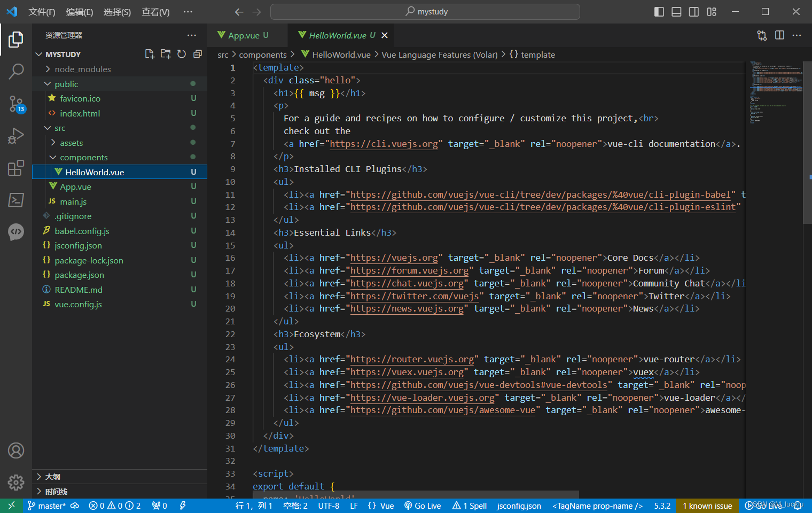The height and width of the screenshot is (513, 812).
Task: Open the Source Control view
Action: pos(16,104)
